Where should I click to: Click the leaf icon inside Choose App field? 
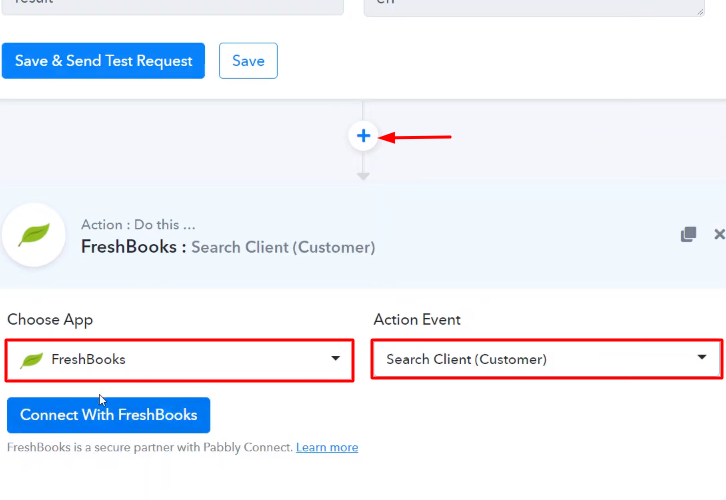tap(31, 359)
